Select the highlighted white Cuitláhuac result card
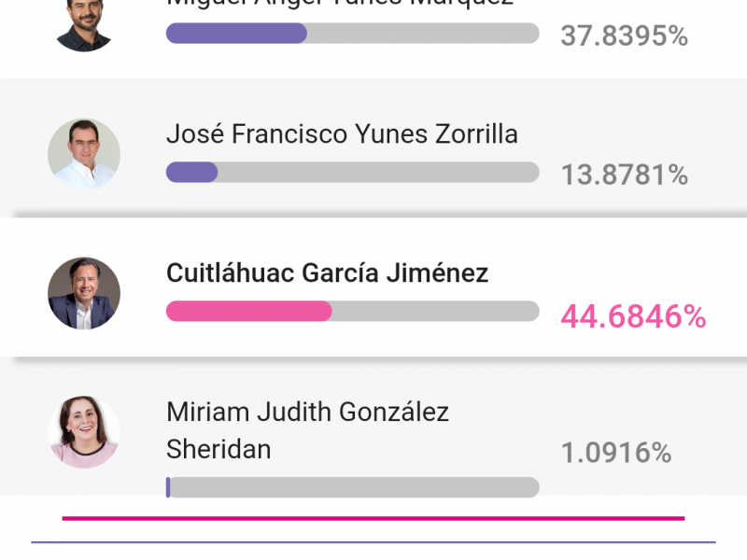Image resolution: width=747 pixels, height=560 pixels. point(373,287)
